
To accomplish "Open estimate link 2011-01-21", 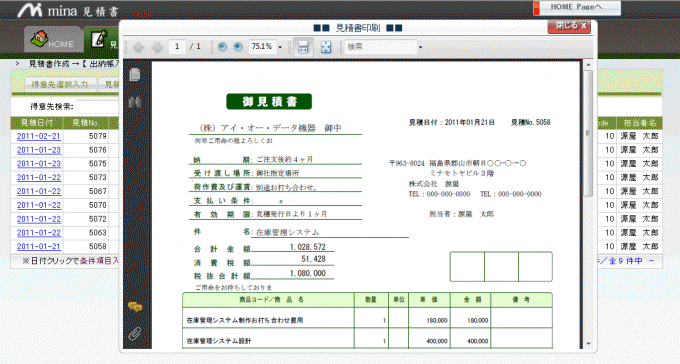I will click(x=39, y=246).
